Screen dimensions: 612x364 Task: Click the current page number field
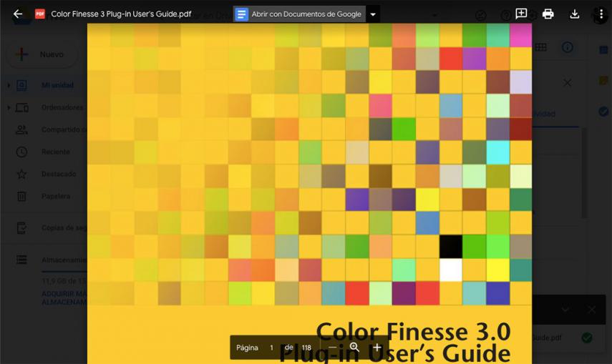(272, 348)
